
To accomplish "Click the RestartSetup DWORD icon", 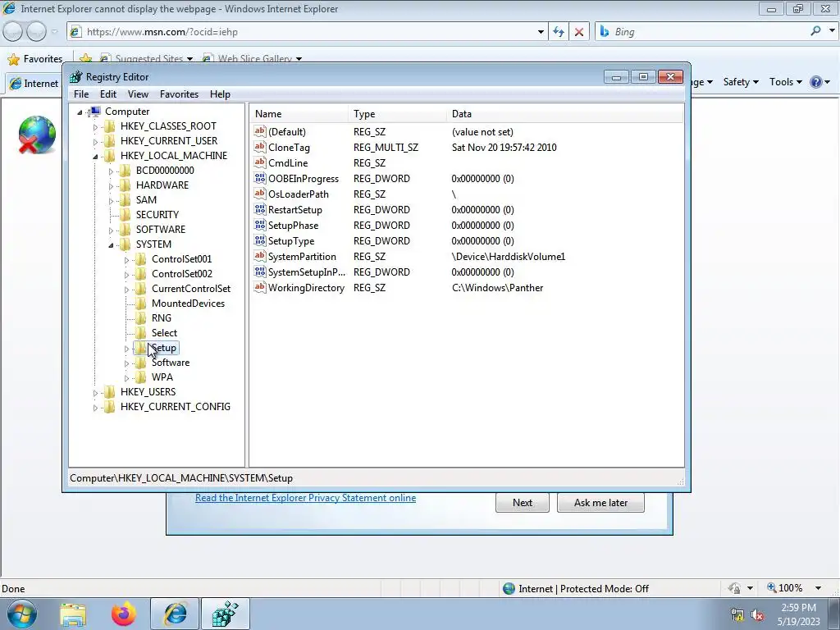I will [260, 209].
